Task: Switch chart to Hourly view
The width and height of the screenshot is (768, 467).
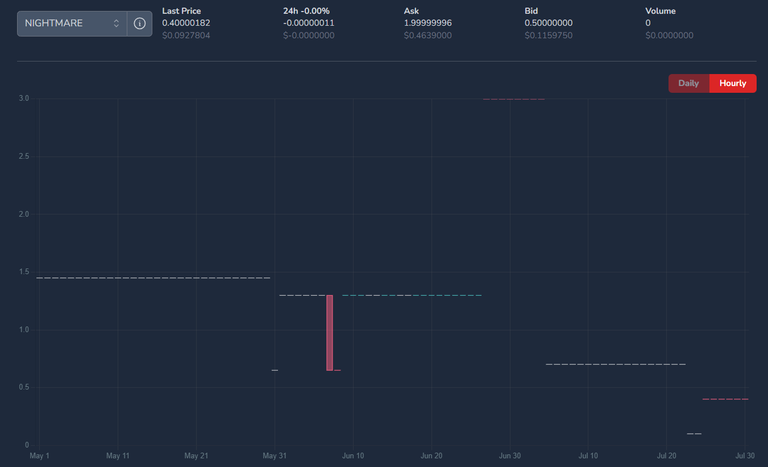Action: (x=733, y=83)
